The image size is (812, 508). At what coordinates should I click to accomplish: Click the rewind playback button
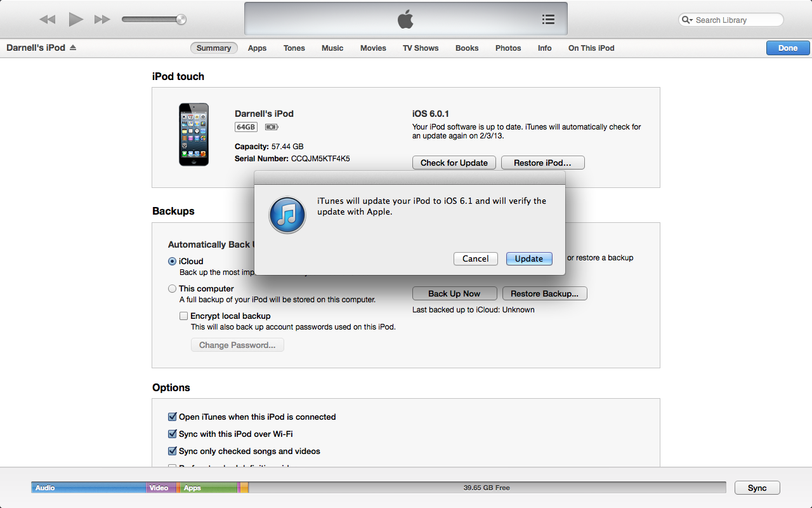point(47,20)
